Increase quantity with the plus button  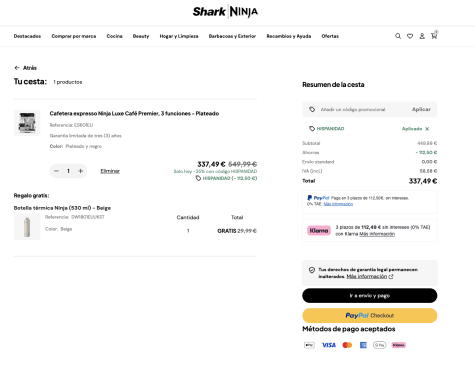click(81, 171)
